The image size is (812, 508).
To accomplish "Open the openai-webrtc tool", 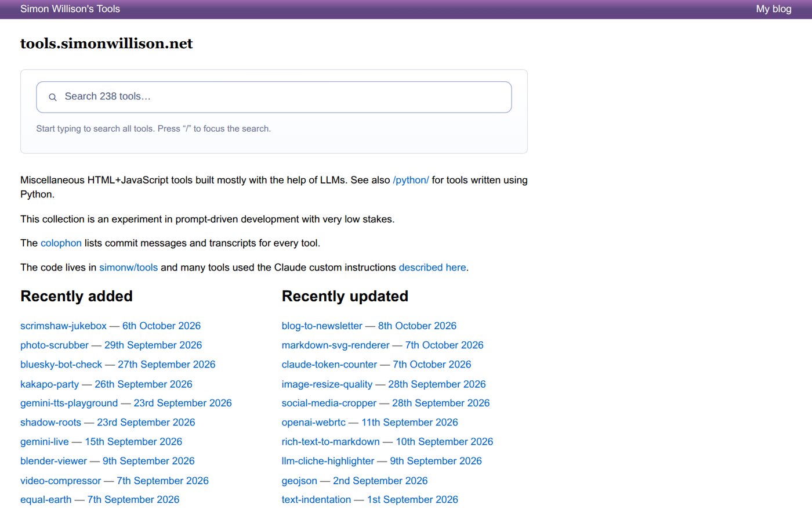I will [314, 423].
